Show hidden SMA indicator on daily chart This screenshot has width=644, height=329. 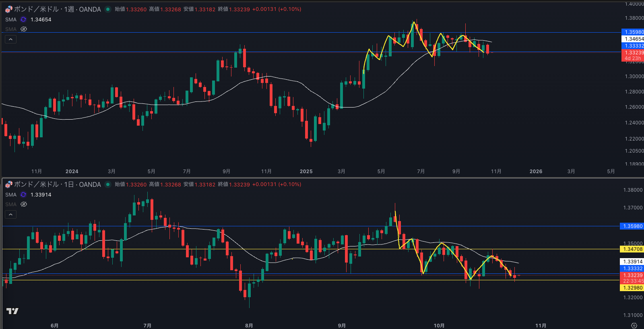(x=24, y=204)
